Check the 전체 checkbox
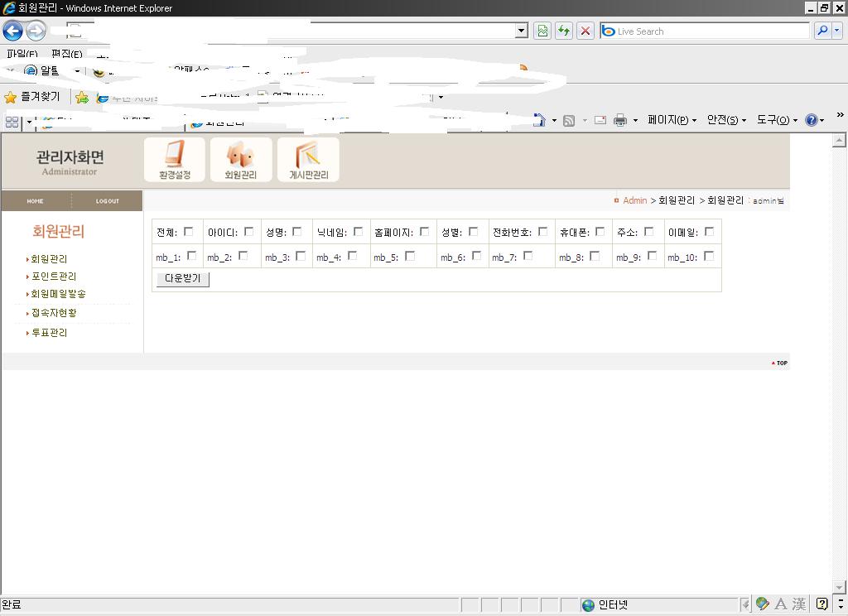848x616 pixels. click(189, 232)
